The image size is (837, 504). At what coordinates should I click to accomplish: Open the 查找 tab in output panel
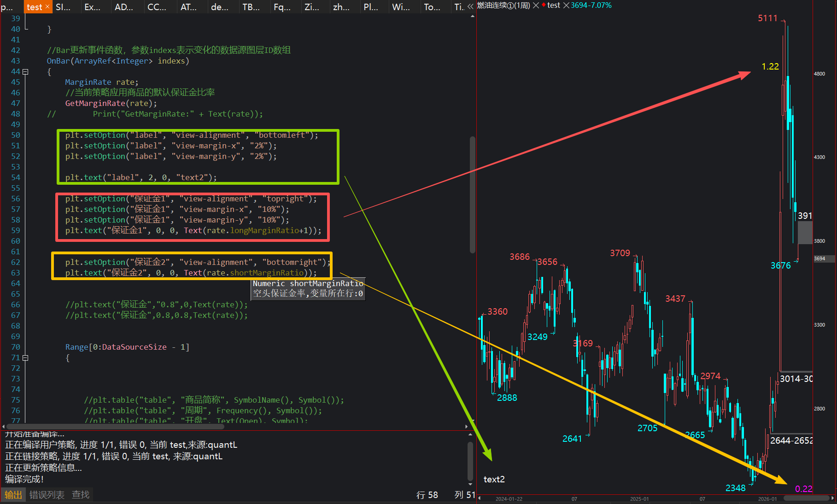click(81, 495)
